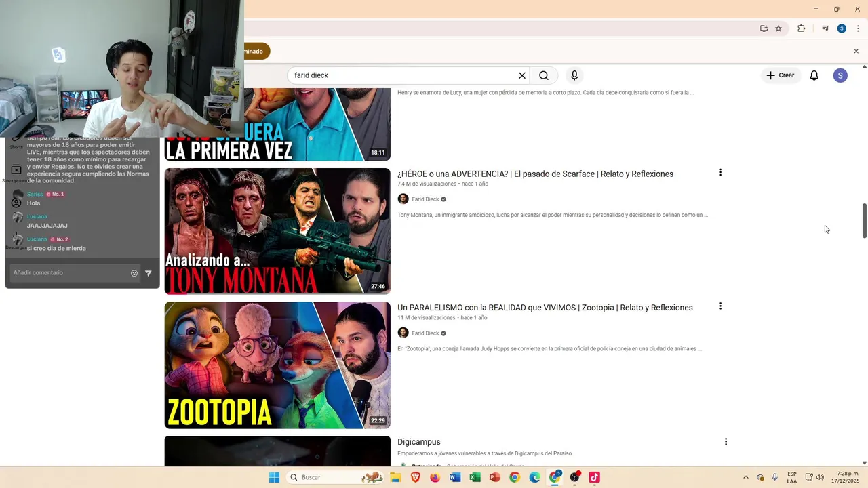The width and height of the screenshot is (868, 488).
Task: Open OBS Studio from the taskbar
Action: (574, 477)
